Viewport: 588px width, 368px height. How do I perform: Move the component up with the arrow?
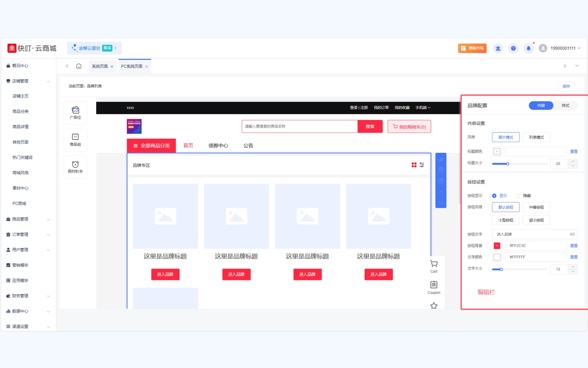coord(441,192)
